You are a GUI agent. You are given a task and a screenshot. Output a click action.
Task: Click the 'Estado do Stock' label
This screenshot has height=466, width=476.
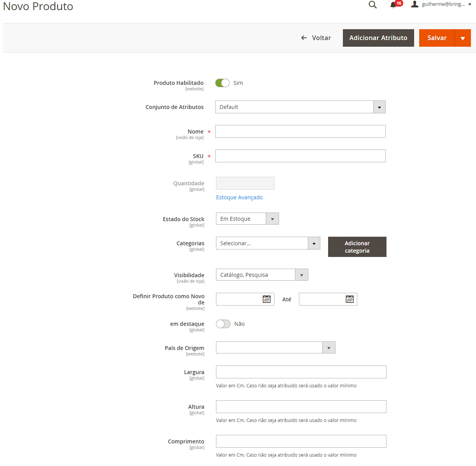[184, 219]
